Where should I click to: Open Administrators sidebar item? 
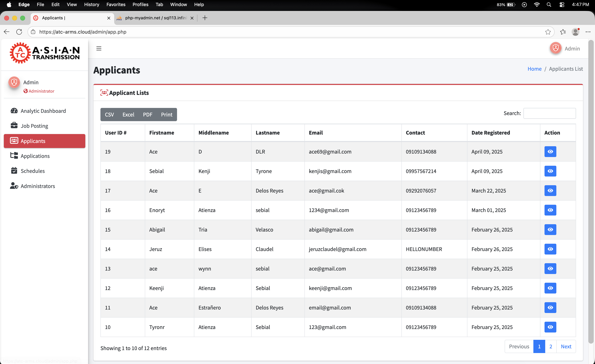(x=38, y=186)
